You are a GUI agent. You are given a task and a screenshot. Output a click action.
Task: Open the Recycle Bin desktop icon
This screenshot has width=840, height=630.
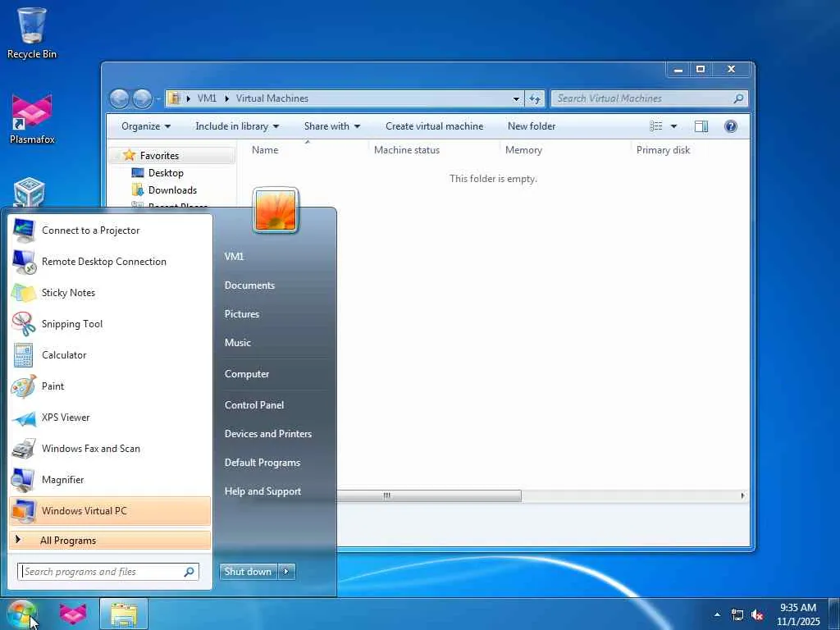32,32
